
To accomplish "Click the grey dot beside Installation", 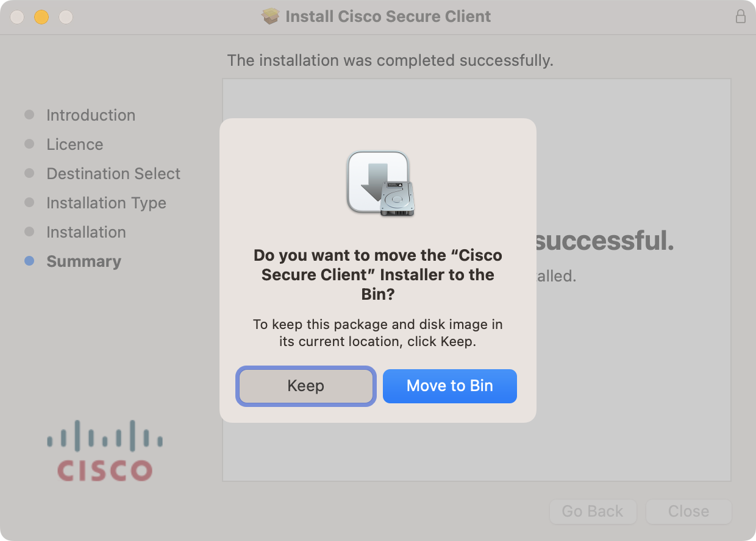I will click(29, 232).
